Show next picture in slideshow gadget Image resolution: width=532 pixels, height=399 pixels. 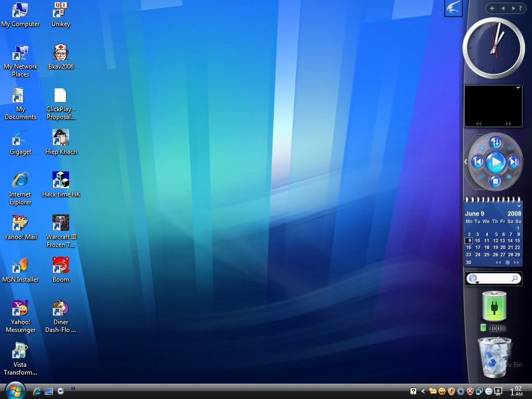[x=508, y=124]
